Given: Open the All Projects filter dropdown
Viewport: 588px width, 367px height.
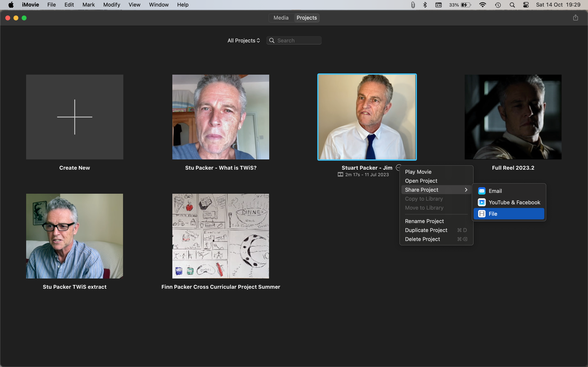Looking at the screenshot, I should tap(243, 41).
